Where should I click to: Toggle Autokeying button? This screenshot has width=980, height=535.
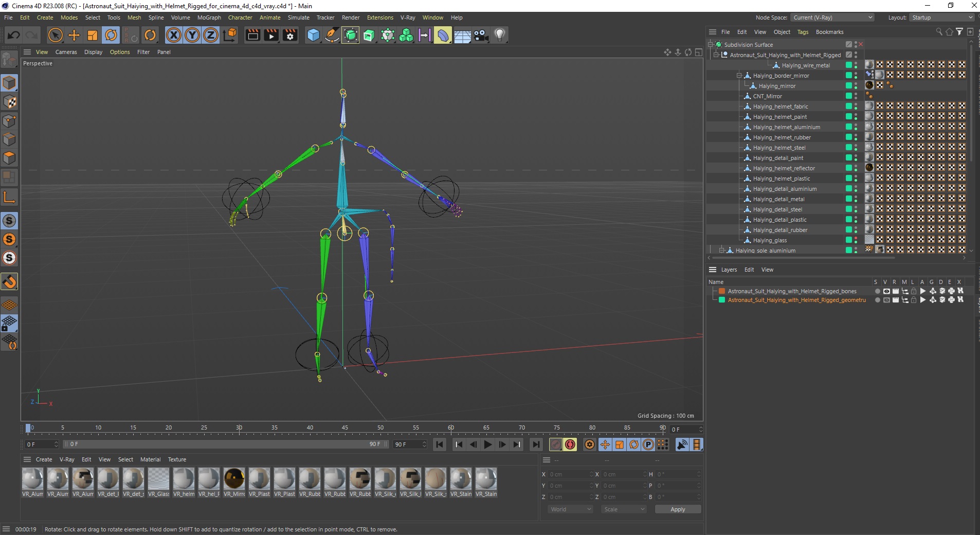point(570,444)
